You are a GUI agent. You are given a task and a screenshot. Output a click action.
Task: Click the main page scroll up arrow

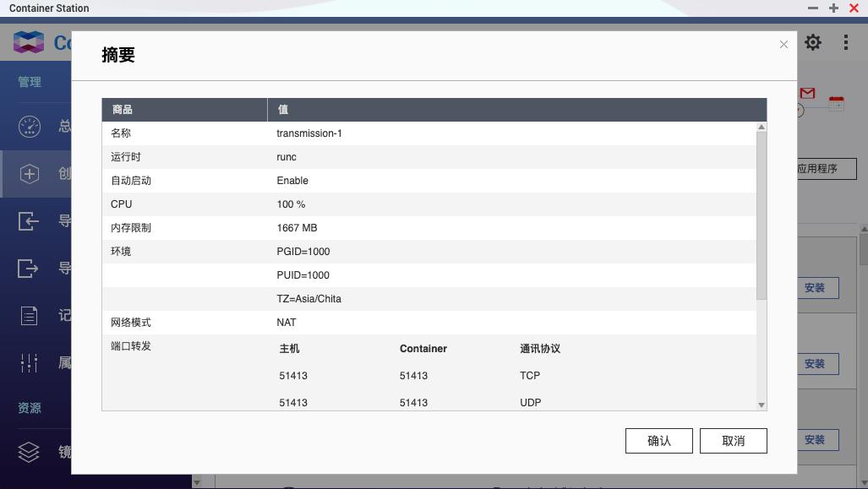pyautogui.click(x=864, y=229)
